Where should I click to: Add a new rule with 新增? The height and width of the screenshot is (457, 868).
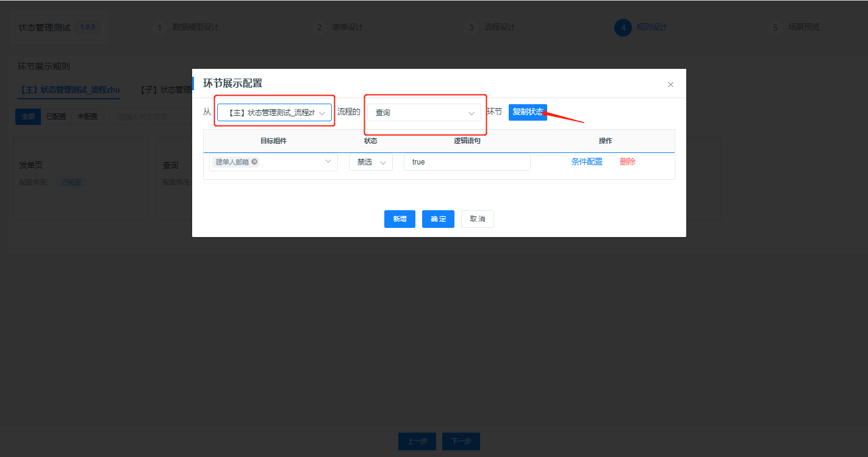(x=400, y=219)
